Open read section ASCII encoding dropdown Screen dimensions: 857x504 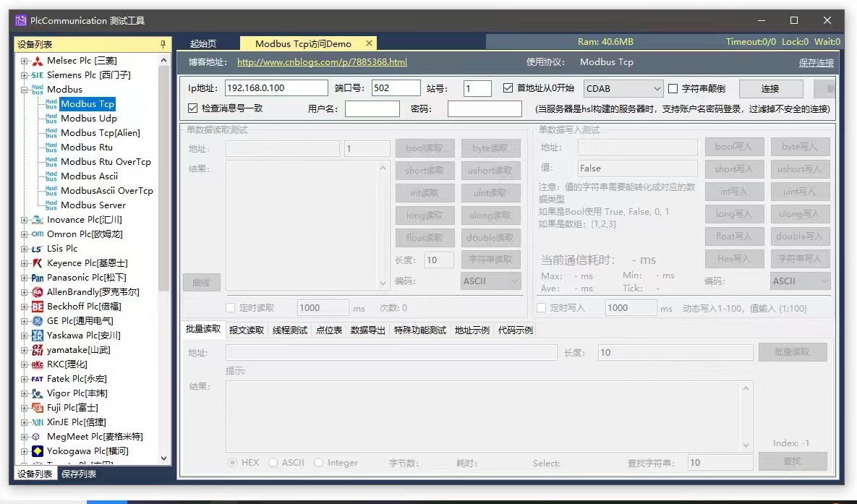tap(491, 281)
